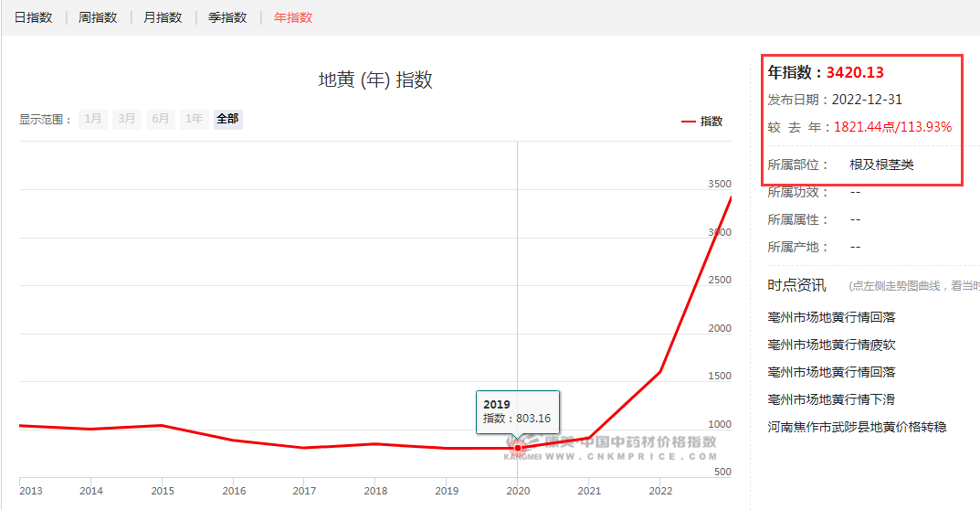The height and width of the screenshot is (510, 980).
Task: Click the 2022 x-axis label
Action: 660,491
